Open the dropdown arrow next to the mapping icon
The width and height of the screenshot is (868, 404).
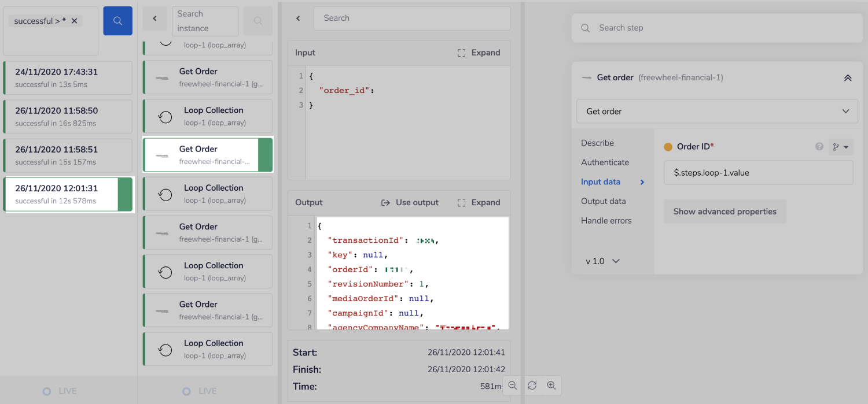(845, 147)
